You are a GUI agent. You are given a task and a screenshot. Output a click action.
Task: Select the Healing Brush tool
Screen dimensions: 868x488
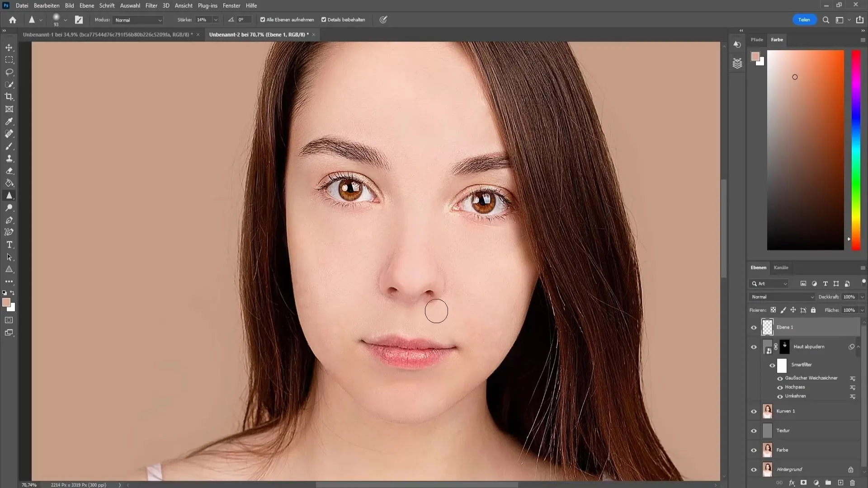[9, 133]
